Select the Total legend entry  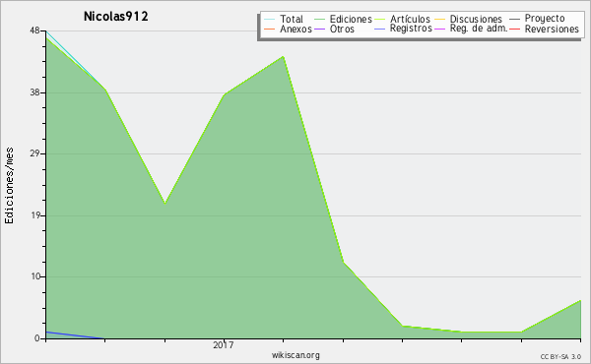click(x=284, y=19)
